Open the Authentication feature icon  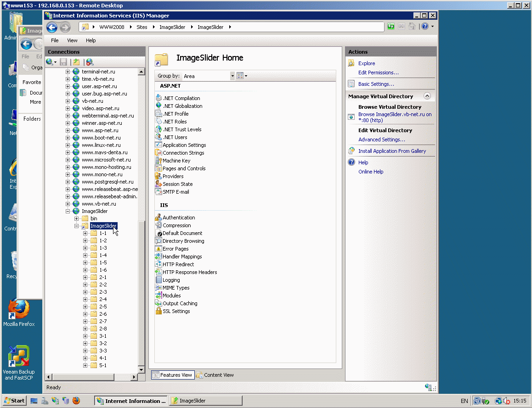pos(158,217)
